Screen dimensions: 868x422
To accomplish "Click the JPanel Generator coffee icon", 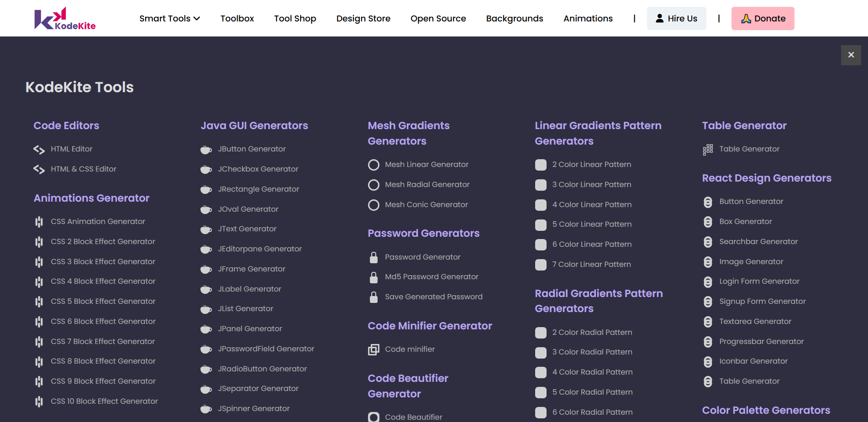I will pyautogui.click(x=206, y=329).
